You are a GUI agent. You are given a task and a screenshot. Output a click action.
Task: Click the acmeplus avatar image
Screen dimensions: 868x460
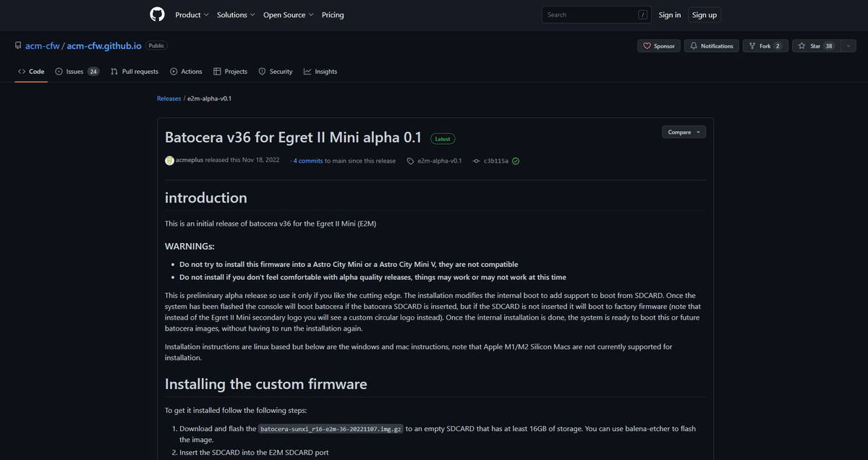[x=169, y=161]
